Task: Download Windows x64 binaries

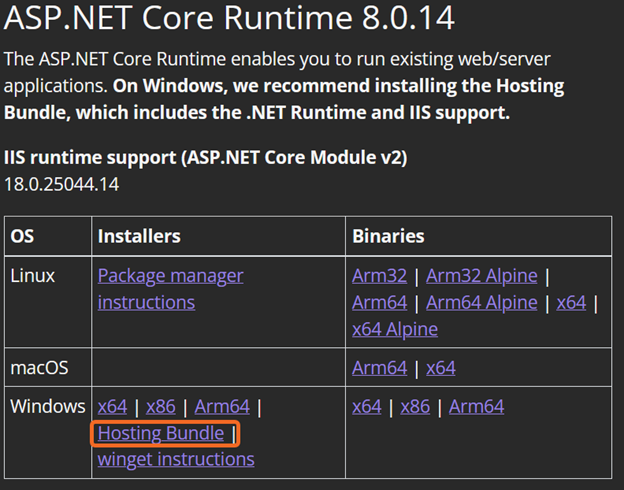Action: (367, 407)
